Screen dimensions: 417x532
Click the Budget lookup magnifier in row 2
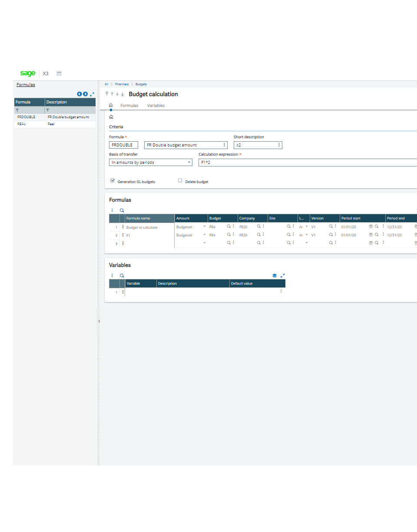(x=229, y=235)
